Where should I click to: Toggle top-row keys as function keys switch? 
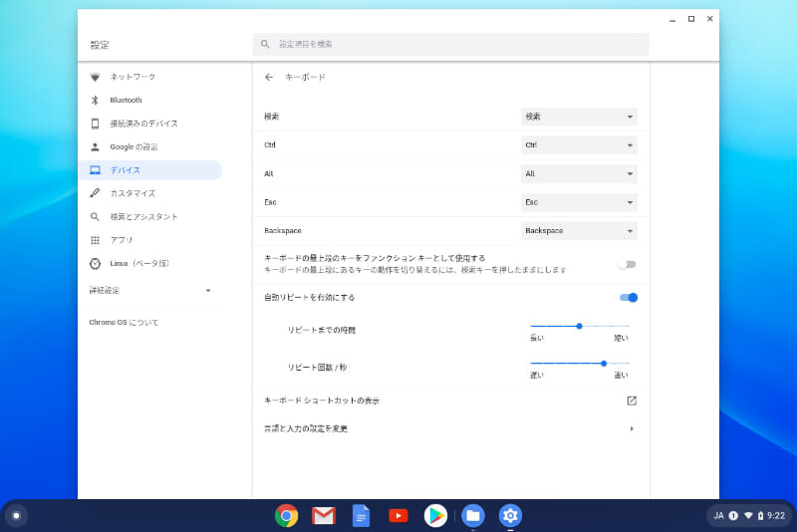628,264
